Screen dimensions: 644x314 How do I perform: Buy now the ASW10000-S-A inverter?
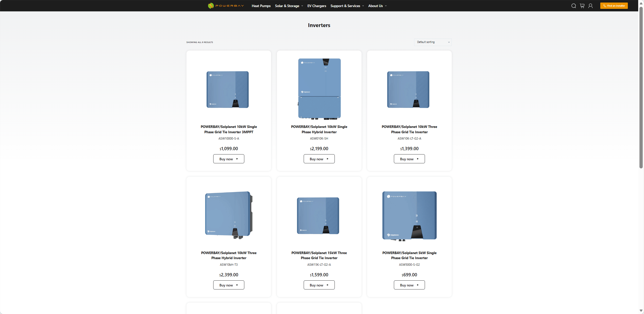click(x=229, y=159)
